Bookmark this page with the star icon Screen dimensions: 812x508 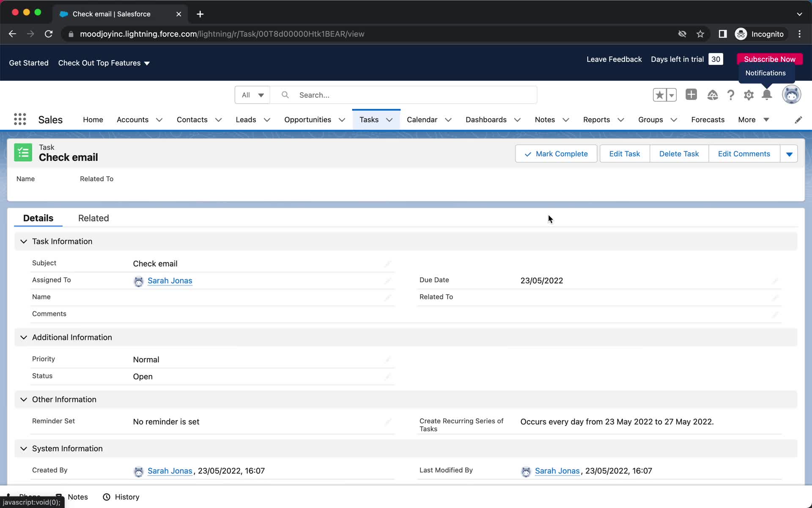700,34
